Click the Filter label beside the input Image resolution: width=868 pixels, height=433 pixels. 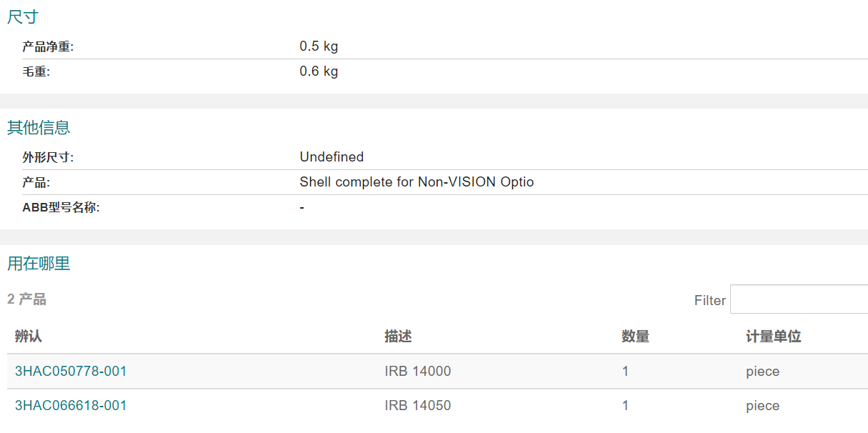click(x=710, y=300)
